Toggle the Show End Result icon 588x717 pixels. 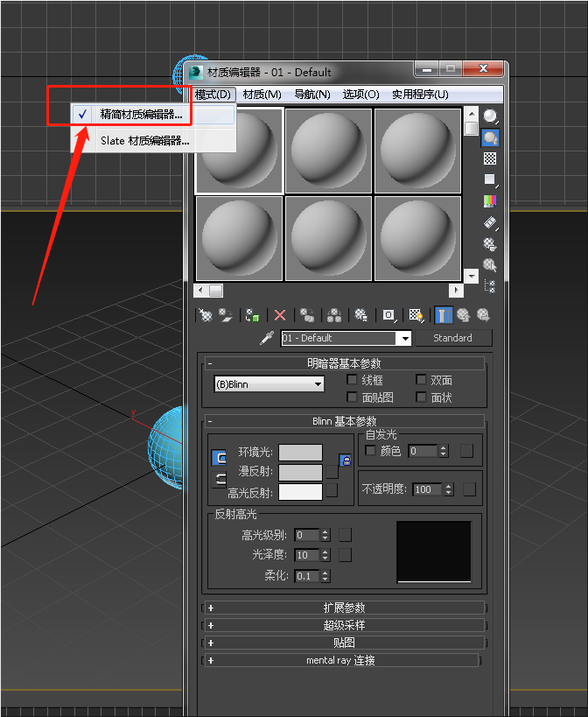[x=443, y=315]
